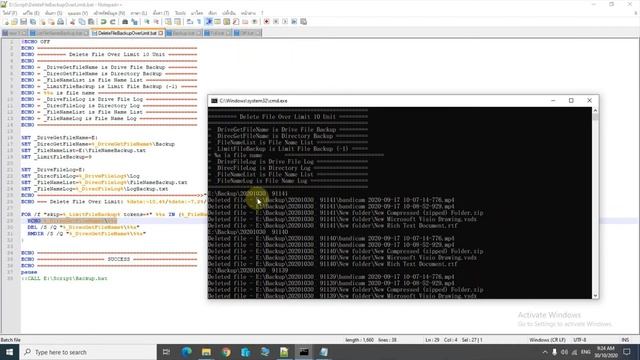
Task: Click the '::CALL E:\Script\Backup.bat' line
Action: pyautogui.click(x=64, y=278)
